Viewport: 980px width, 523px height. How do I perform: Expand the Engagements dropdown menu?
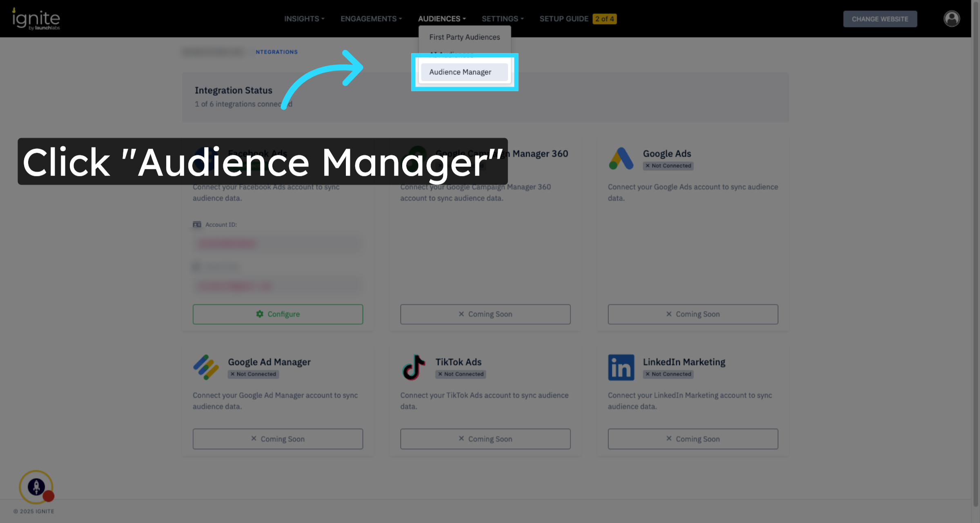(371, 19)
